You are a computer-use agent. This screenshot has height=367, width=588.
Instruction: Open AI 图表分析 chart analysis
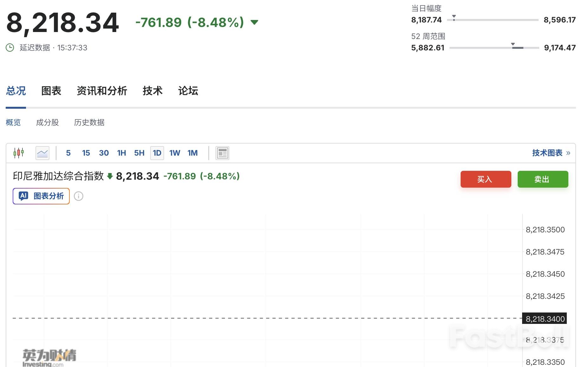coord(41,196)
